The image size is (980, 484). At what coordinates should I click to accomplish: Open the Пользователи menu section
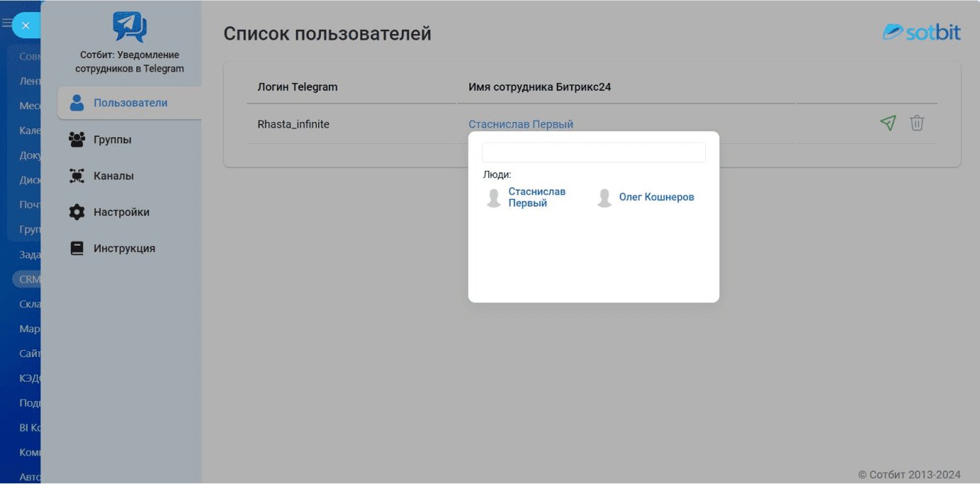129,103
